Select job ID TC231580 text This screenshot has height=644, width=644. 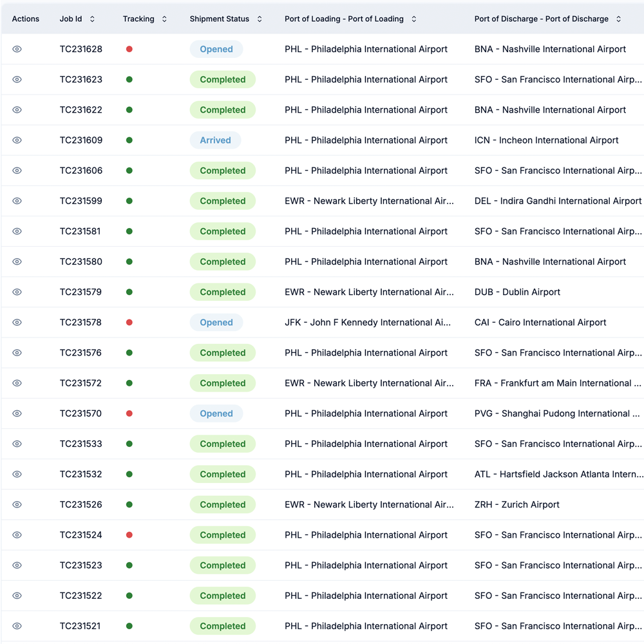[x=81, y=261]
